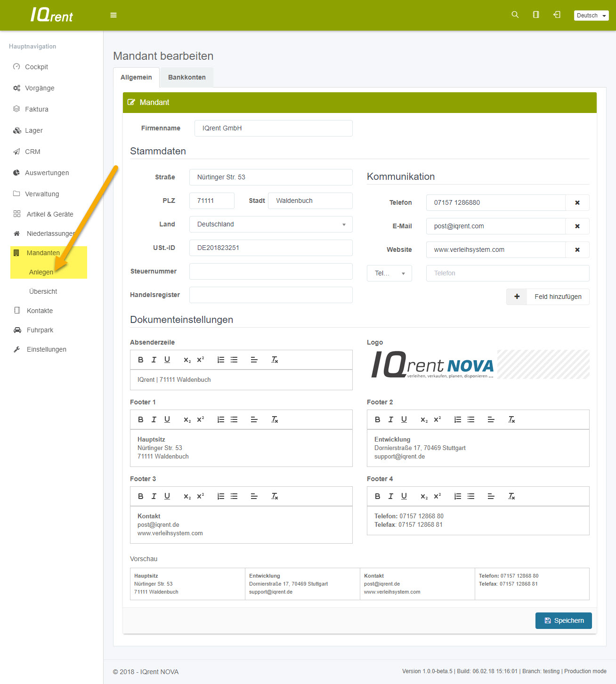Toggle subscript in Absenderzeile editor

click(x=187, y=360)
